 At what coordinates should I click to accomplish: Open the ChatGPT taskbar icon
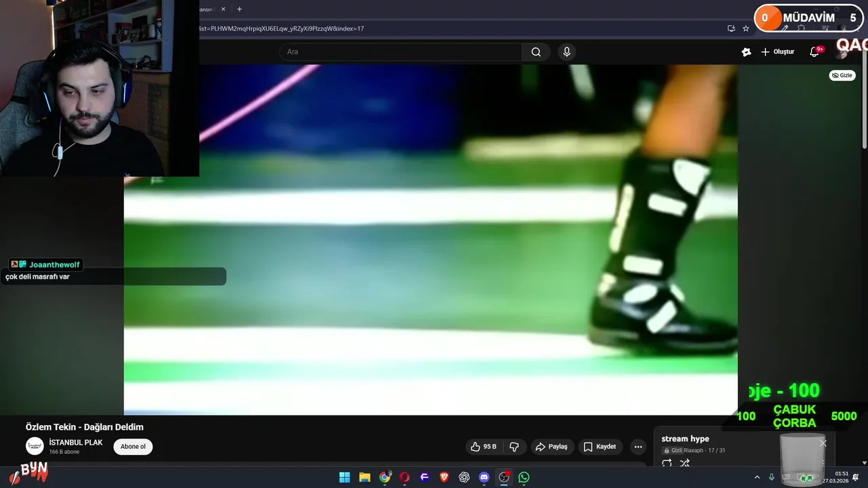[x=465, y=477]
